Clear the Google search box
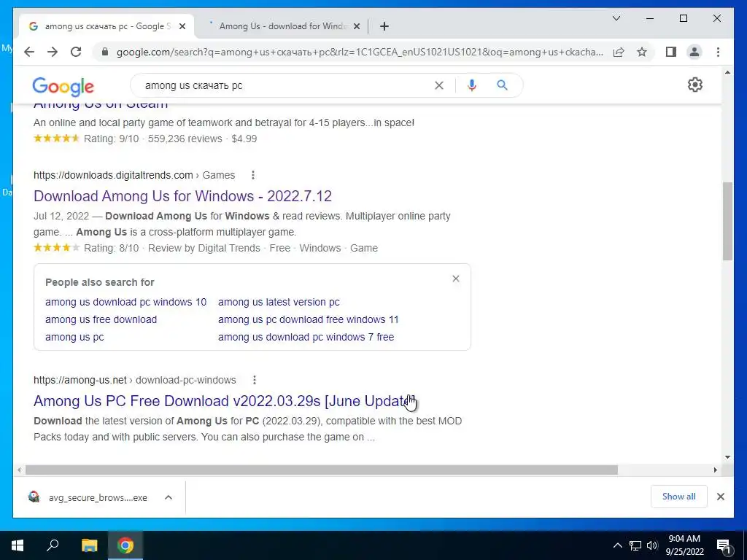Screen dimensions: 747x560 (438, 85)
